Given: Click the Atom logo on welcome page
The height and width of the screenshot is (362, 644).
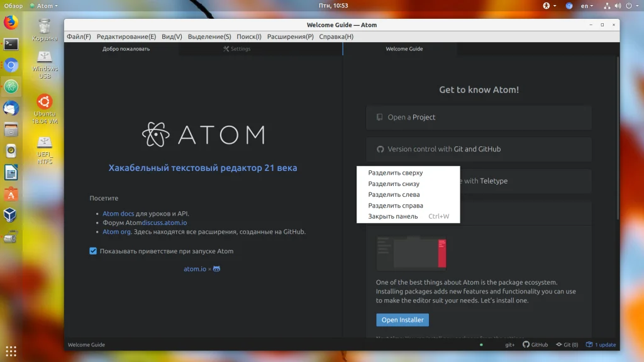Looking at the screenshot, I should coord(203,134).
